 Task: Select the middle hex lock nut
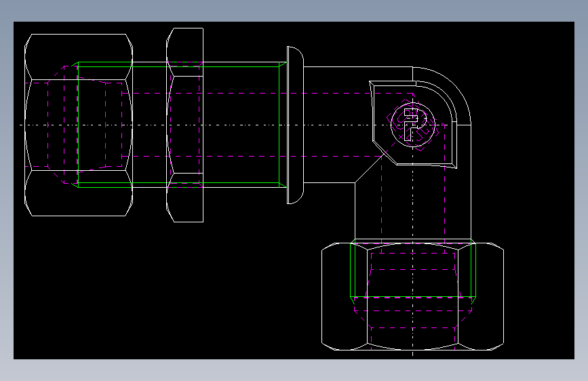(185, 125)
